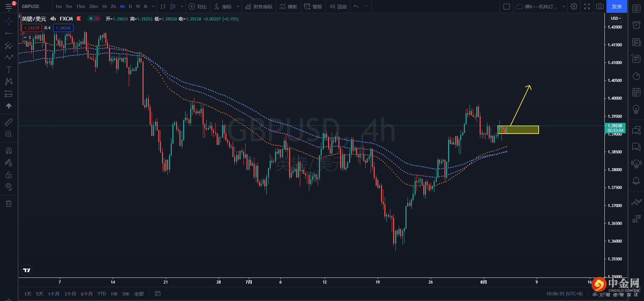Open the watchlist panel in right sidebar

coord(636,8)
